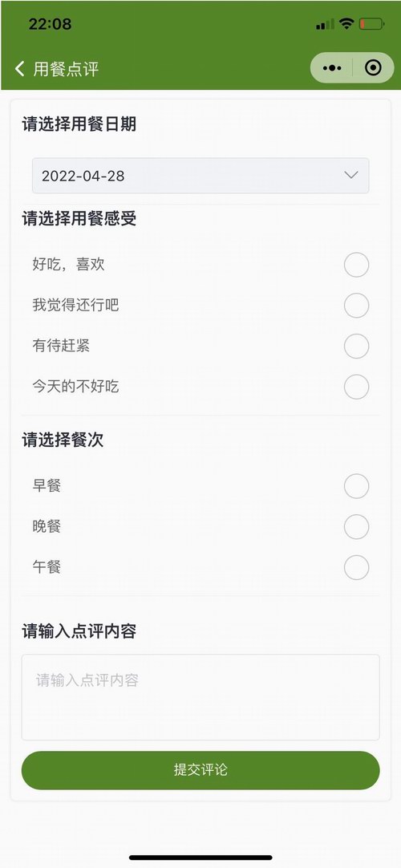401x868 pixels.
Task: Select 有待赶紧 feeling option
Action: tap(356, 346)
